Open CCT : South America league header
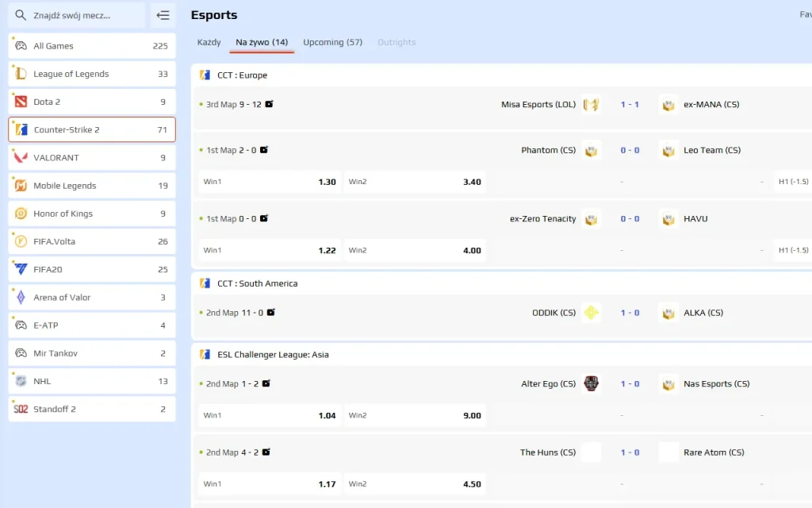Viewport: 812px width, 508px height. 258,283
